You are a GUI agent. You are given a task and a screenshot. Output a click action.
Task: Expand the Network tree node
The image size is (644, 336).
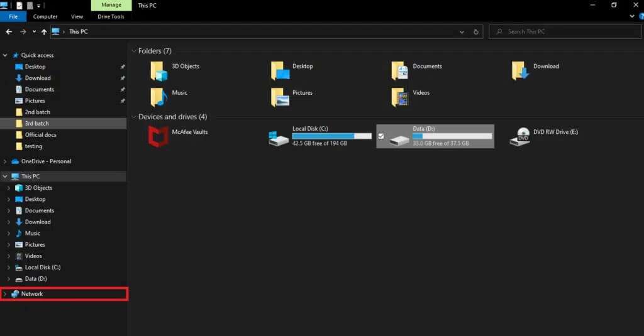(x=5, y=294)
